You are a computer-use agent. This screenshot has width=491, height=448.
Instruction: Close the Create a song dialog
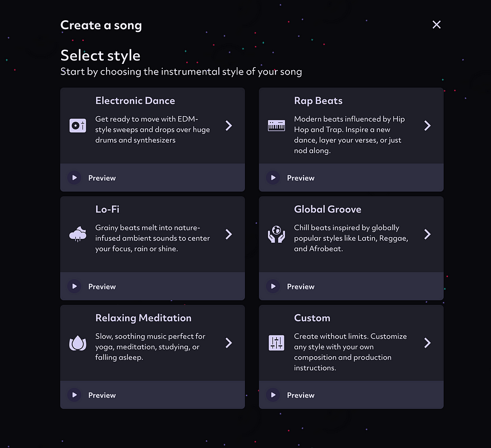[x=437, y=25]
